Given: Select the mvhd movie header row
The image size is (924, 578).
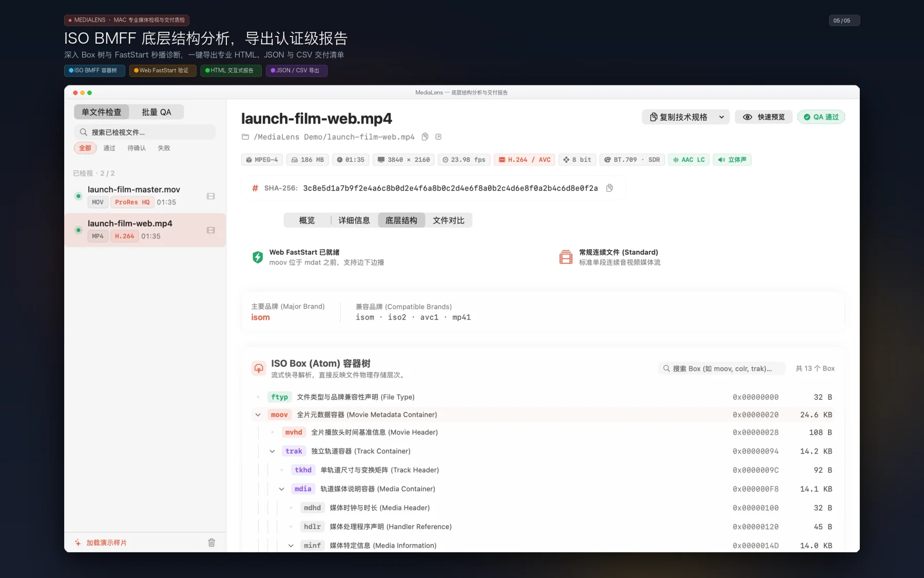Looking at the screenshot, I should click(x=543, y=433).
